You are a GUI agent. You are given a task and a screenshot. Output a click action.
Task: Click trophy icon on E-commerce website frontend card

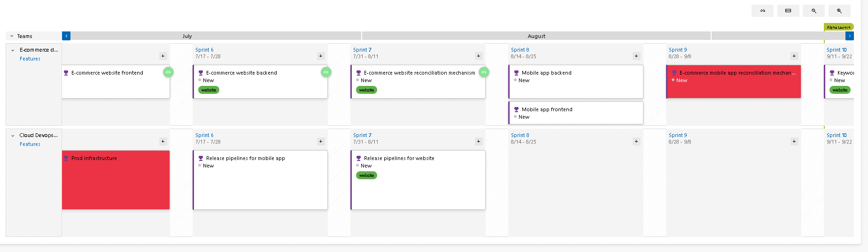tap(66, 73)
